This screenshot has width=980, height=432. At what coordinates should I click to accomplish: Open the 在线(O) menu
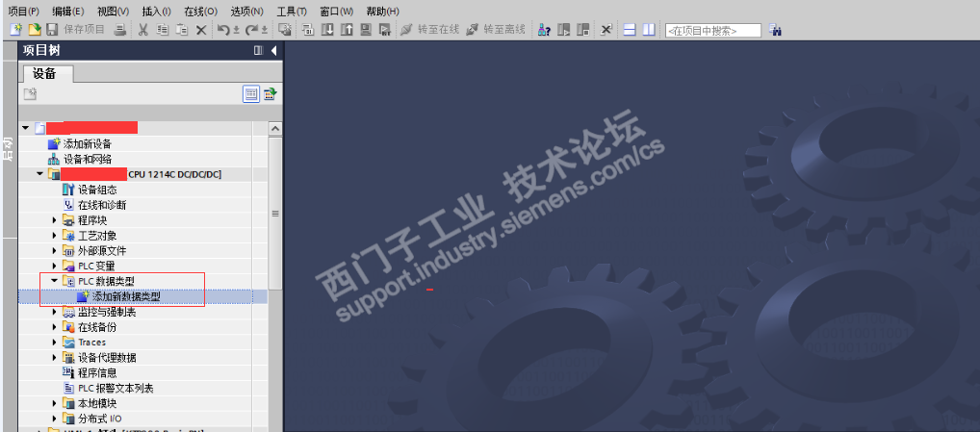pyautogui.click(x=200, y=12)
